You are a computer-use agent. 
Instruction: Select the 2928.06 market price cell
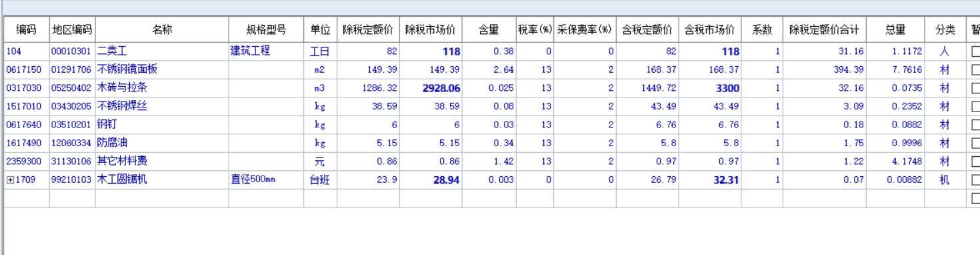pos(431,88)
